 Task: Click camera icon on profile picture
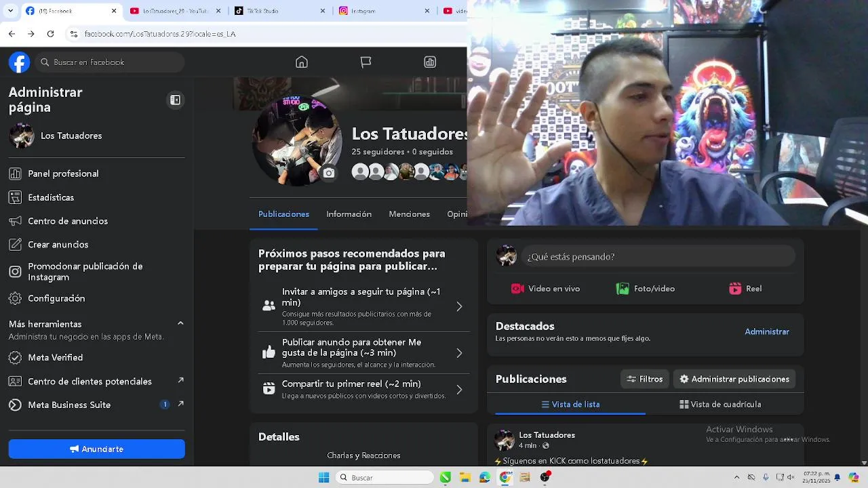click(x=329, y=173)
